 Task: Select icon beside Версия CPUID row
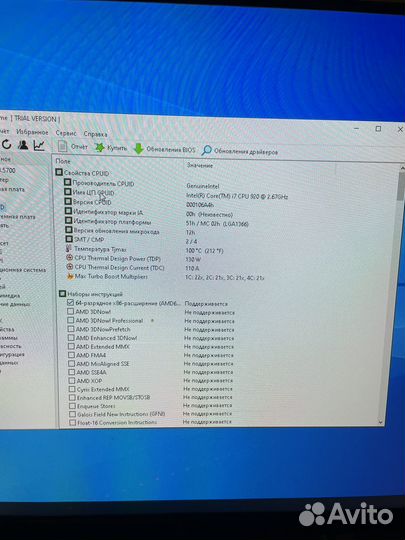pyautogui.click(x=68, y=201)
